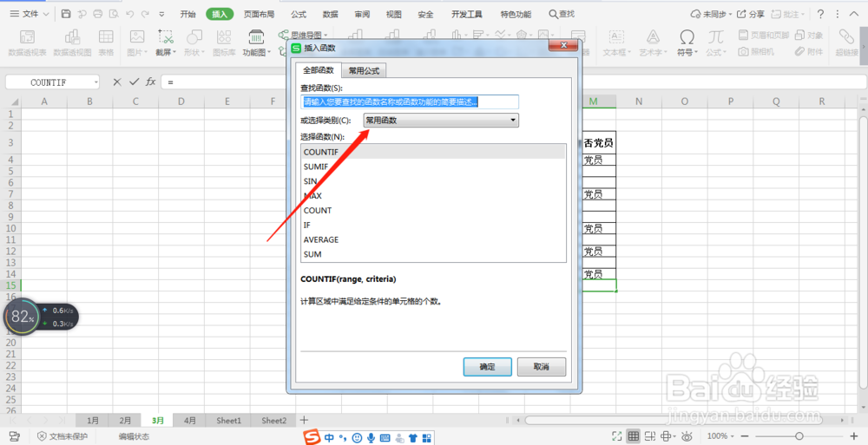Expand the quick access toolbar customize arrow
This screenshot has width=868, height=445.
[161, 14]
